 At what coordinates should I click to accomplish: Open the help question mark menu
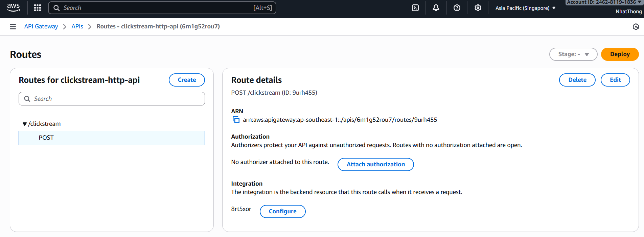(x=457, y=8)
